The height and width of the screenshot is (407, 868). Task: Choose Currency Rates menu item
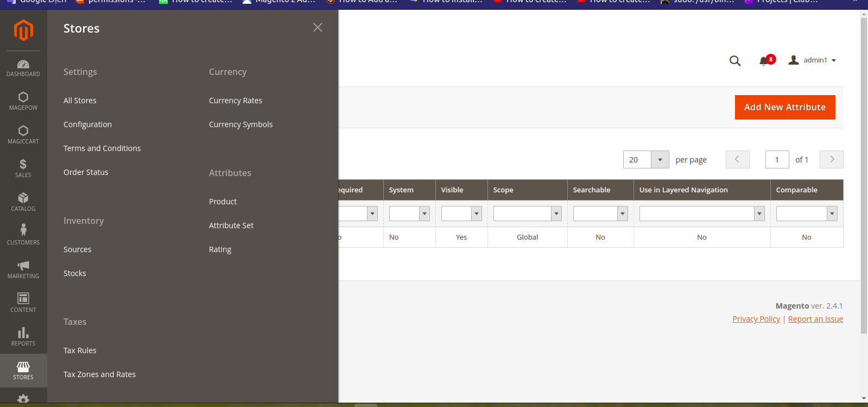coord(235,101)
